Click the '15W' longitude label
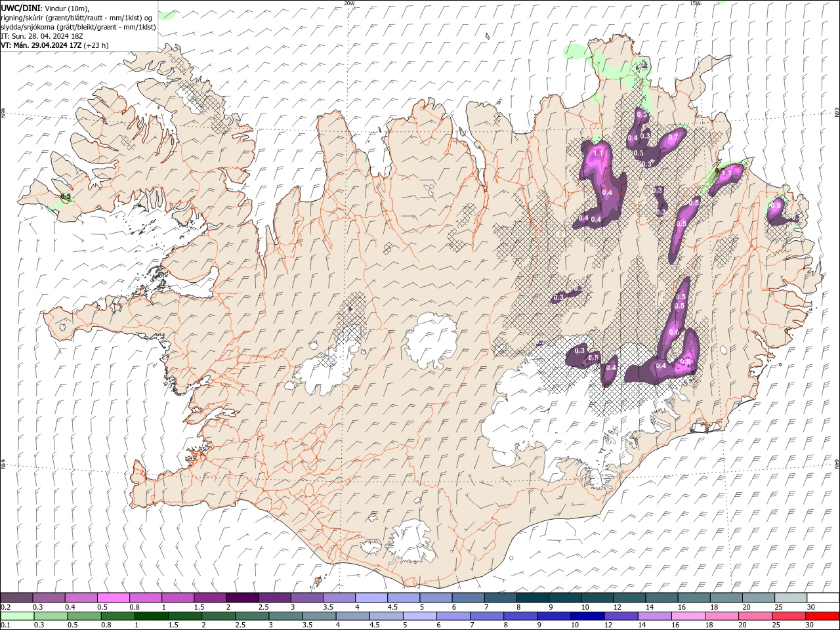Viewport: 840px width, 630px height. [695, 3]
